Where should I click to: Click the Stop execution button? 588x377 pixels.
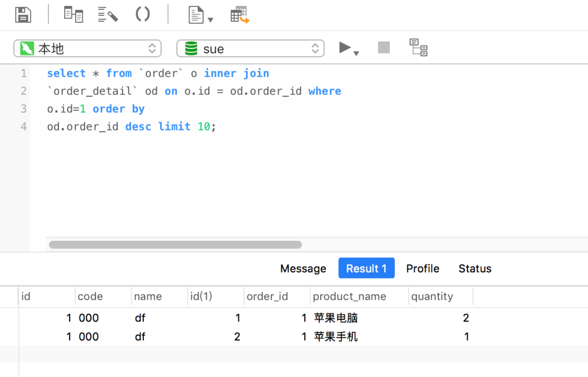[x=383, y=47]
